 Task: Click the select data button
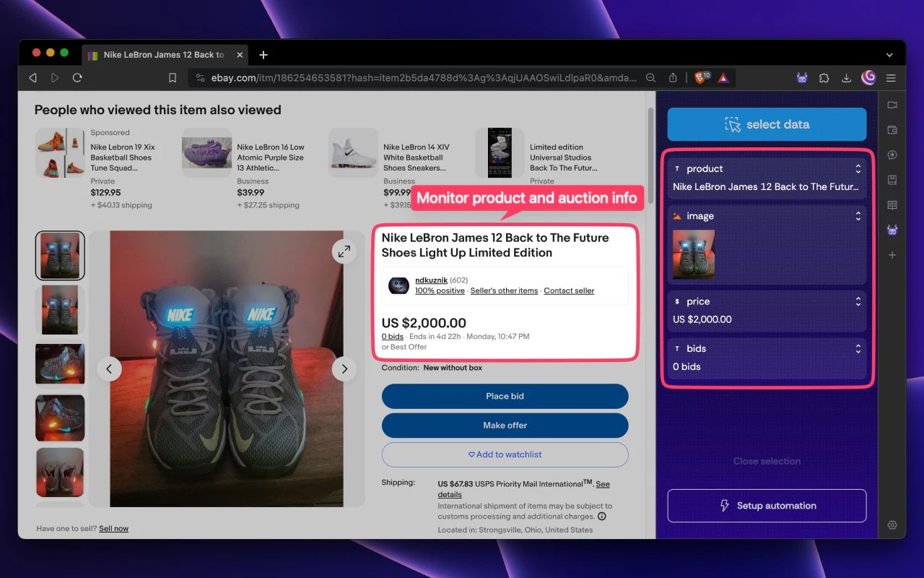pos(767,124)
